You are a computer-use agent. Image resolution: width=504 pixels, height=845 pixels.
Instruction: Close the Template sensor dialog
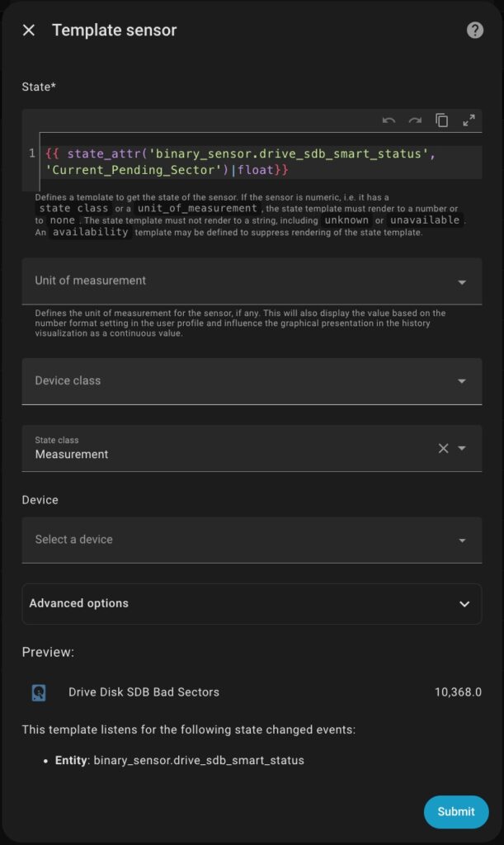point(29,31)
